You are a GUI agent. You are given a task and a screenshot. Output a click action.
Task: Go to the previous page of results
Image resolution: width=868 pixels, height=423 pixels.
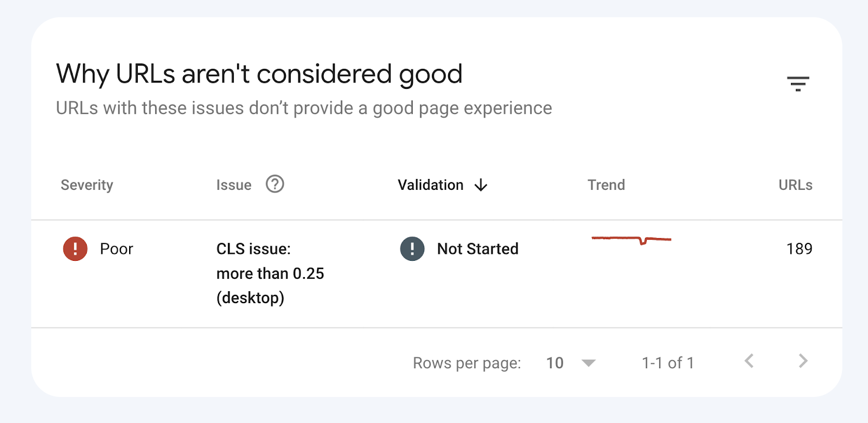[x=749, y=361]
